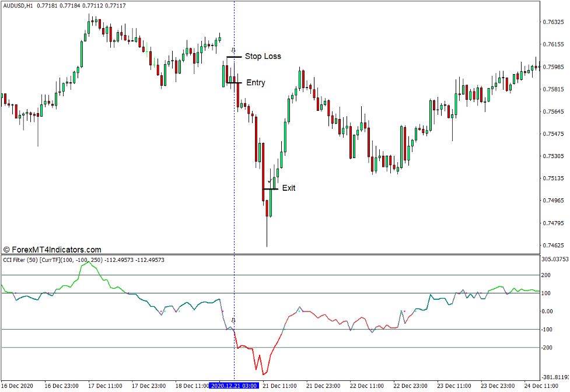This screenshot has width=570, height=392.
Task: Click the Exit text label
Action: click(289, 188)
